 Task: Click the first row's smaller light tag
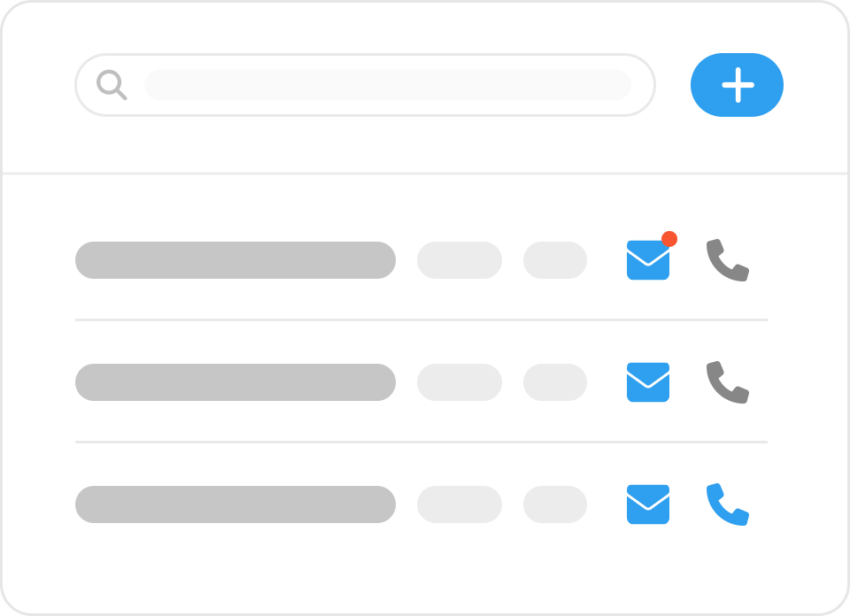coord(554,260)
